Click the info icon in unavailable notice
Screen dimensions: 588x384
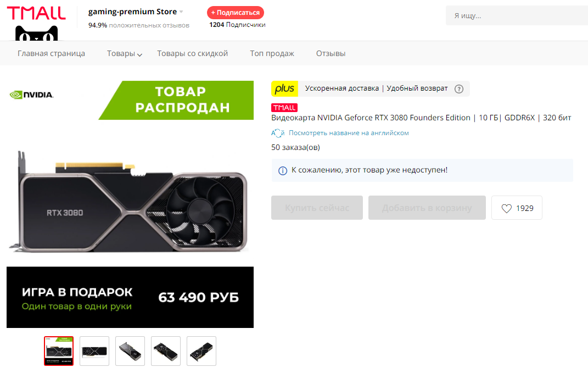coord(283,170)
